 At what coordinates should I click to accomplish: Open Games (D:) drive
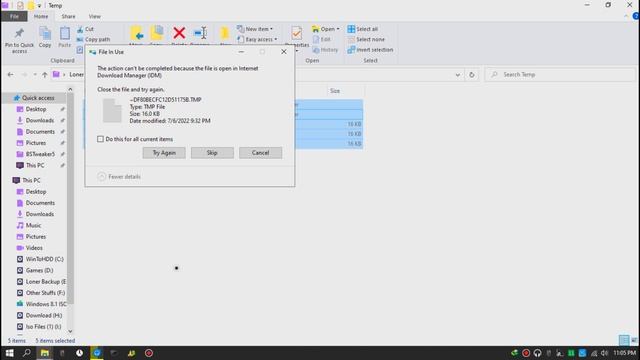point(39,270)
